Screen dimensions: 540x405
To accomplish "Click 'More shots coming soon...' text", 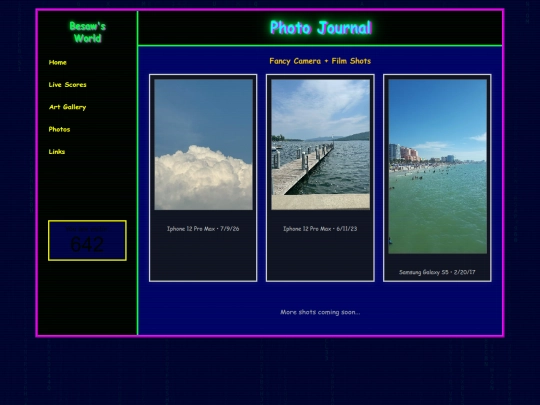I will click(x=320, y=312).
